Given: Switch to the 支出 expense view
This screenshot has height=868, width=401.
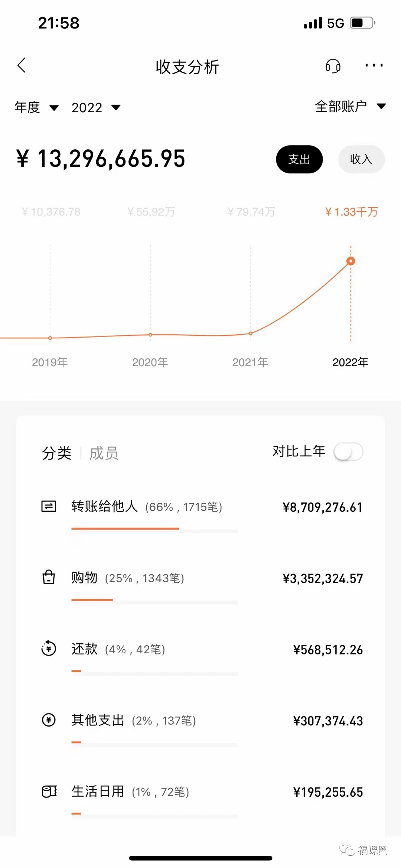Looking at the screenshot, I should 299,159.
